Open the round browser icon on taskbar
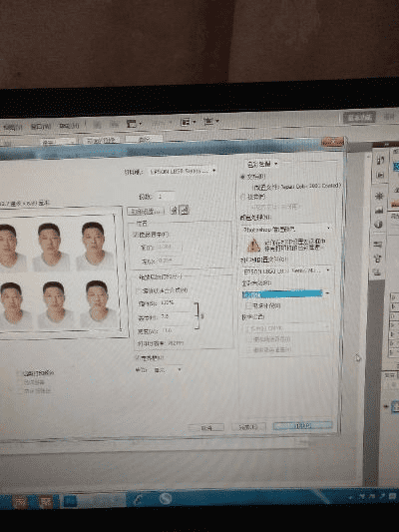Viewport: 399px width, 532px height. (166, 498)
